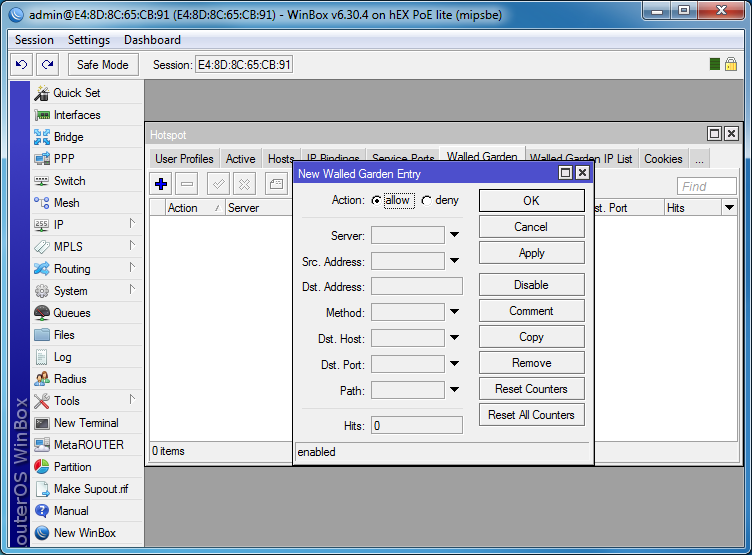This screenshot has height=555, width=752.
Task: Click the minus remove icon in Hotspot toolbar
Action: (187, 184)
